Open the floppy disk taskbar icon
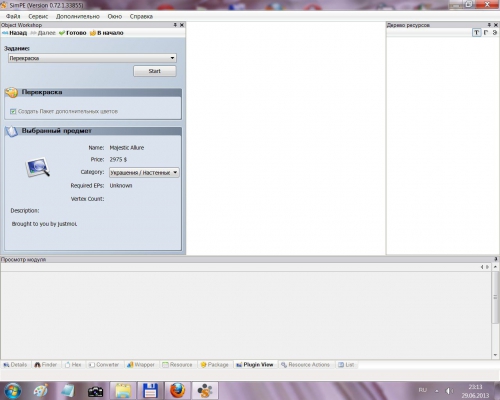Screen dimensions: 500x400 (150, 391)
